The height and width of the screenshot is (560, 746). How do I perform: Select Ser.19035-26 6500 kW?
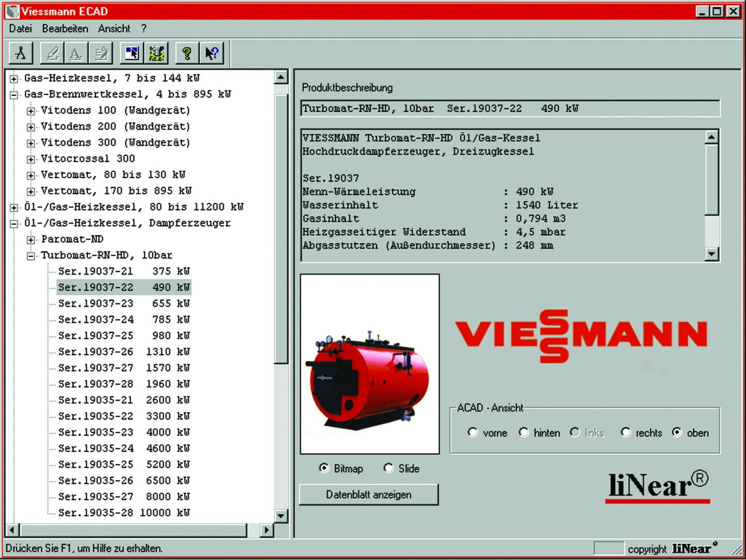(x=124, y=480)
